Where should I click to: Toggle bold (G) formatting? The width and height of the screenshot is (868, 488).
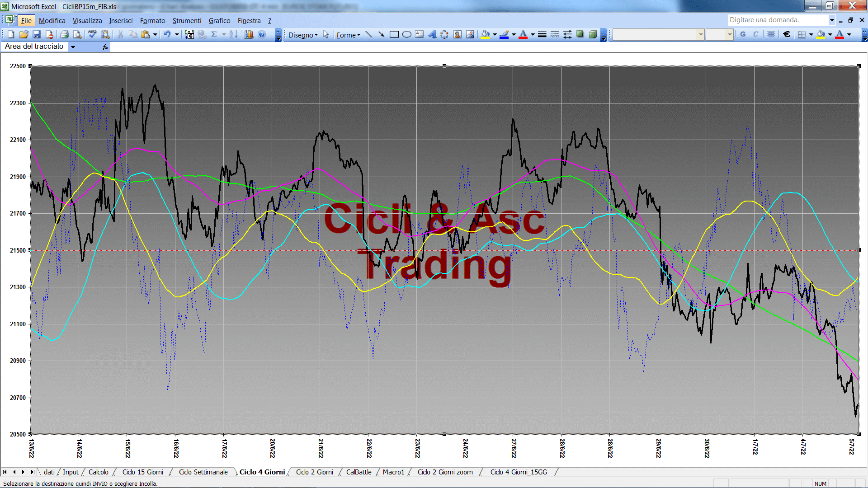pos(743,35)
